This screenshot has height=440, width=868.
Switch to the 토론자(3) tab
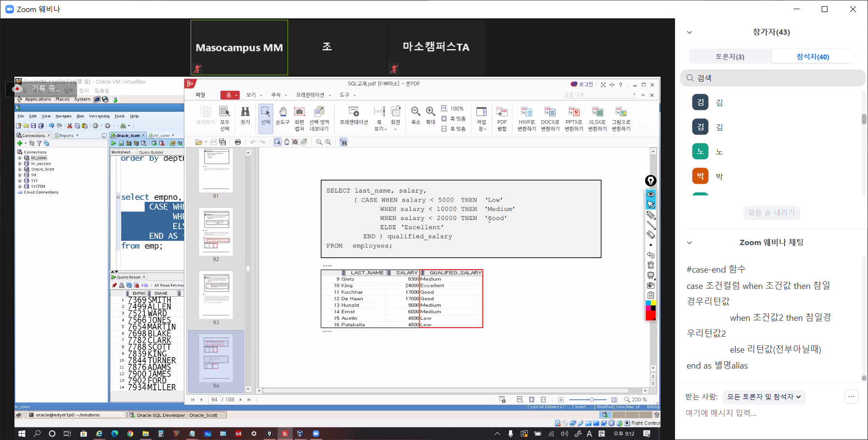point(730,56)
